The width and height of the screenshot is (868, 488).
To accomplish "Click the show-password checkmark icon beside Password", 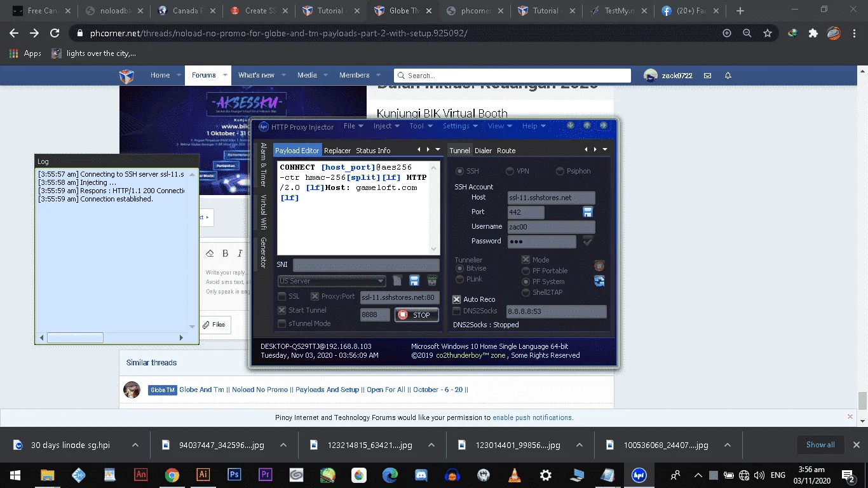I will [588, 241].
